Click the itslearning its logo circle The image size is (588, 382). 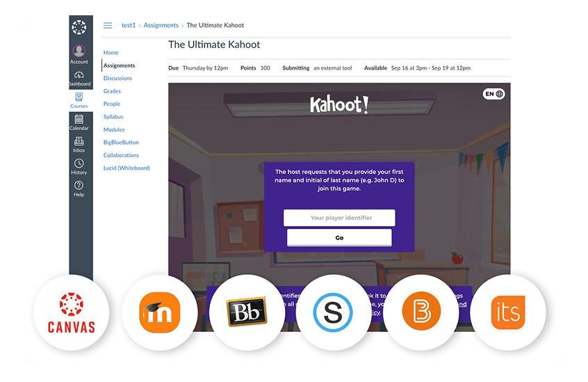(508, 312)
